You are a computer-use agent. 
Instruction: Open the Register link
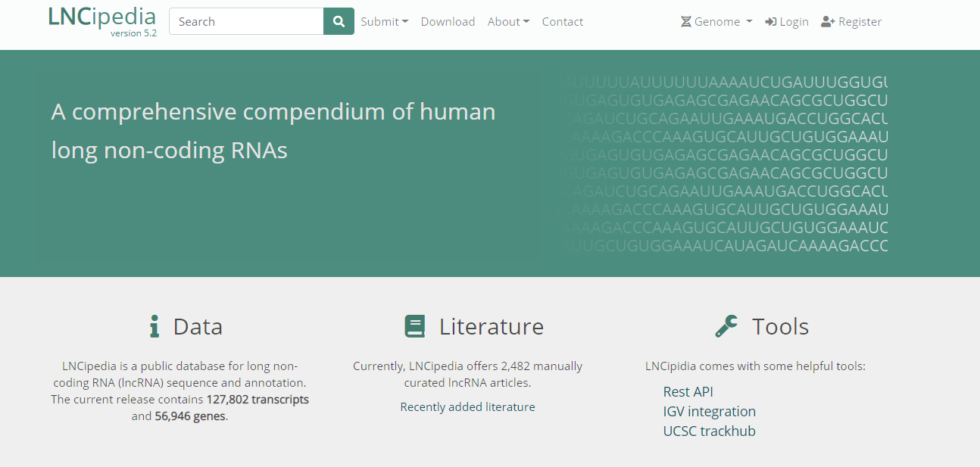[851, 22]
